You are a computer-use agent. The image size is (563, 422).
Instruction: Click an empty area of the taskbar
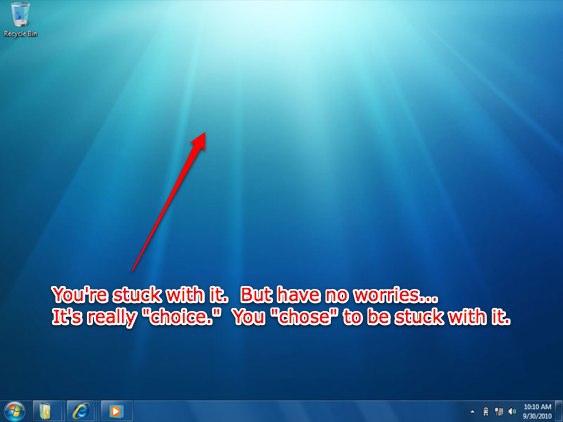287,411
